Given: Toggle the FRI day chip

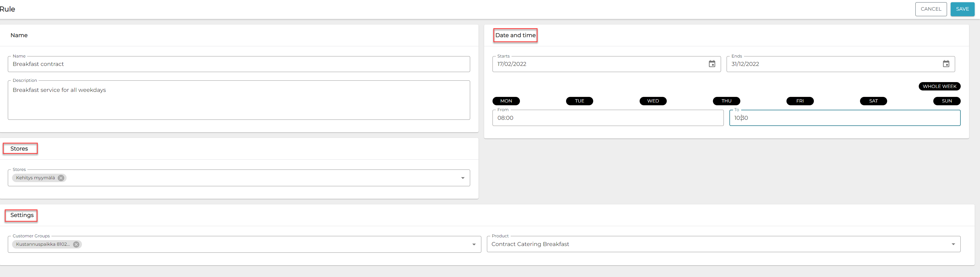Looking at the screenshot, I should [x=800, y=101].
